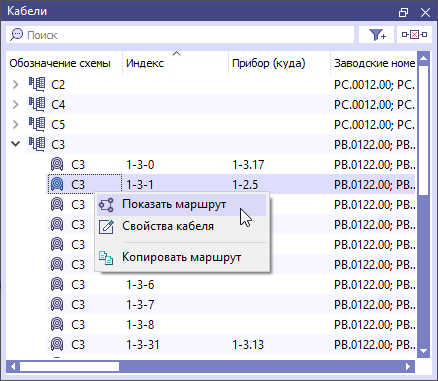Click device cell 1-3.17
438x381 pixels.
[x=279, y=164]
